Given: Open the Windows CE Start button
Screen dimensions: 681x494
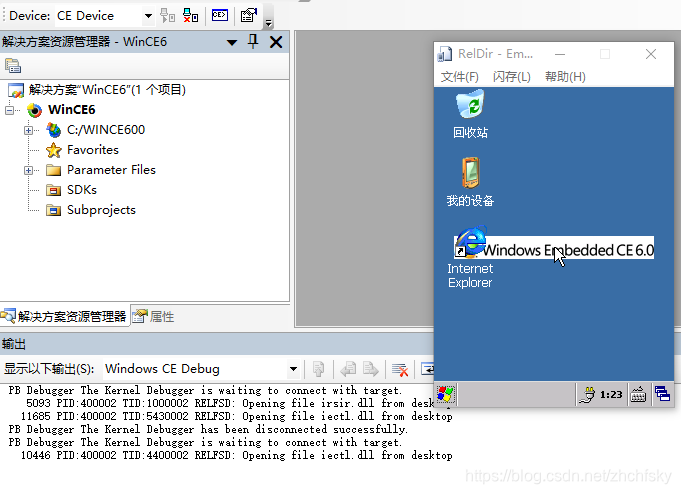Looking at the screenshot, I should pyautogui.click(x=445, y=395).
